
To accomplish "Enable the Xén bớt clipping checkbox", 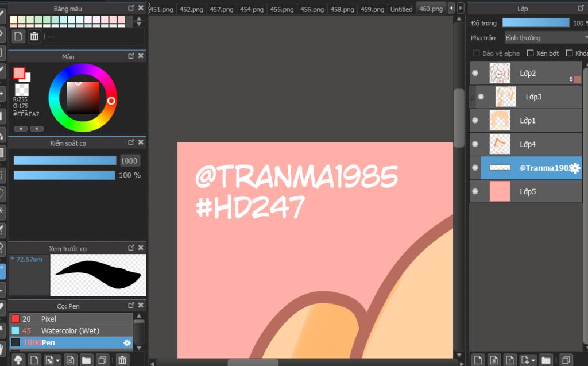I will tap(530, 53).
